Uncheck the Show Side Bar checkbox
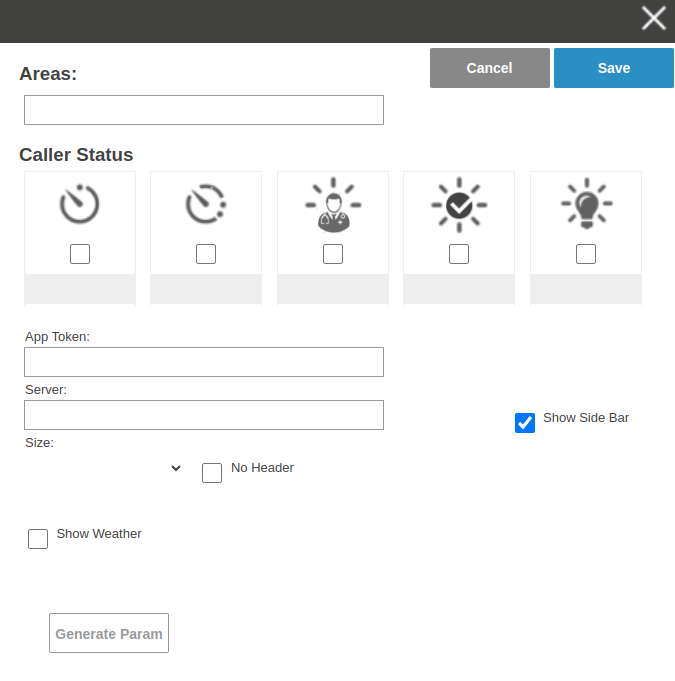 525,423
